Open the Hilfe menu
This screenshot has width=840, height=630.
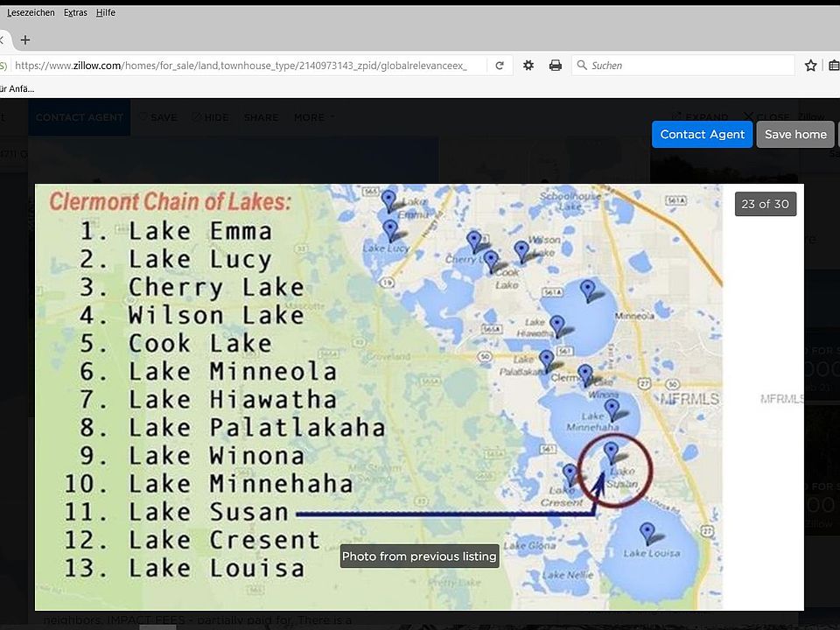(106, 12)
